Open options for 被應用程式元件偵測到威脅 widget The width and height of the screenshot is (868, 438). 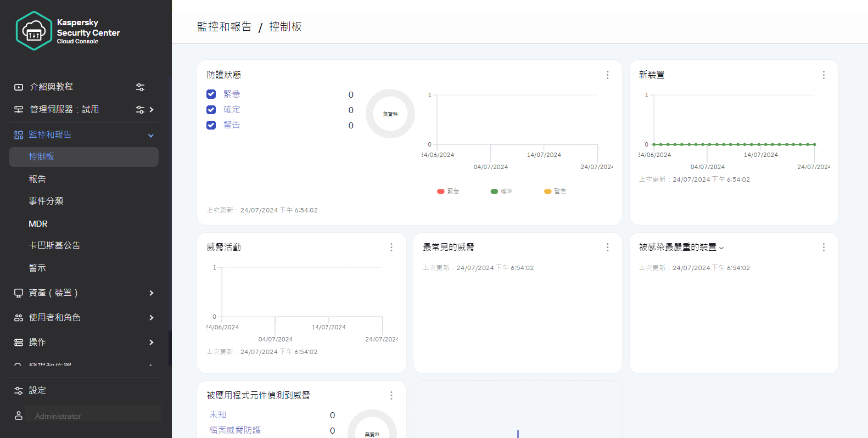tap(391, 396)
